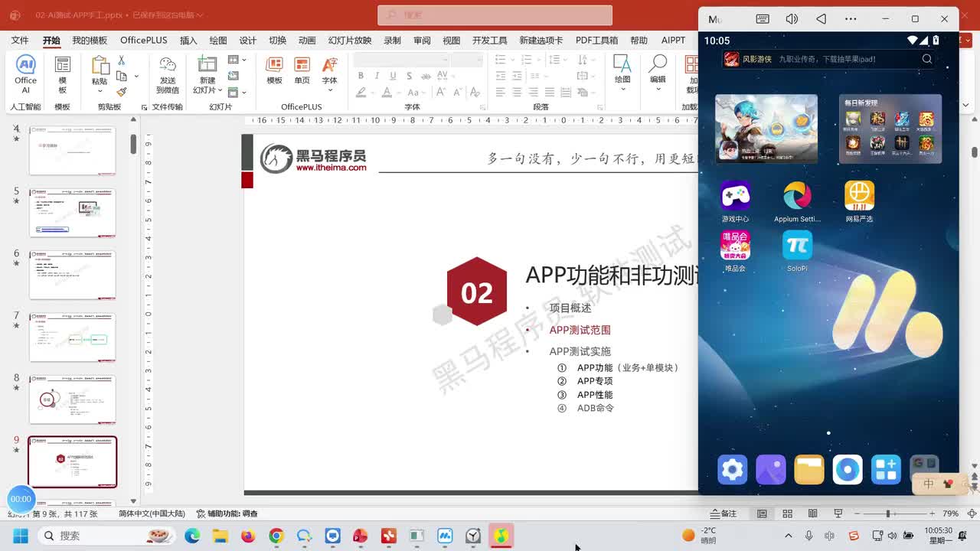Toggle Bold formatting
This screenshot has width=980, height=551.
tap(361, 76)
